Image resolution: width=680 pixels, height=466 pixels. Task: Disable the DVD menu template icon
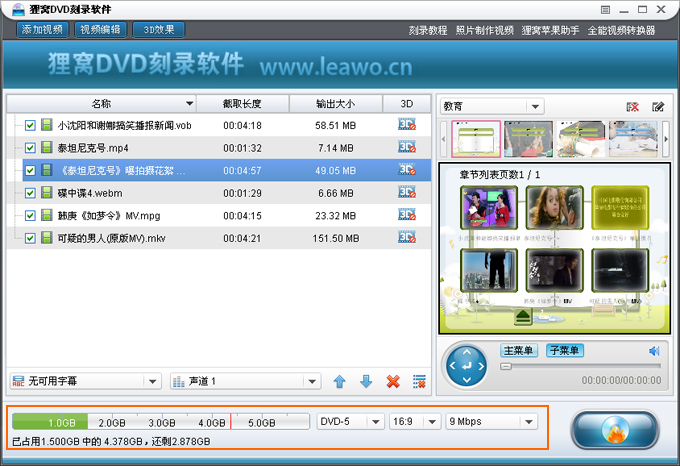[x=632, y=107]
